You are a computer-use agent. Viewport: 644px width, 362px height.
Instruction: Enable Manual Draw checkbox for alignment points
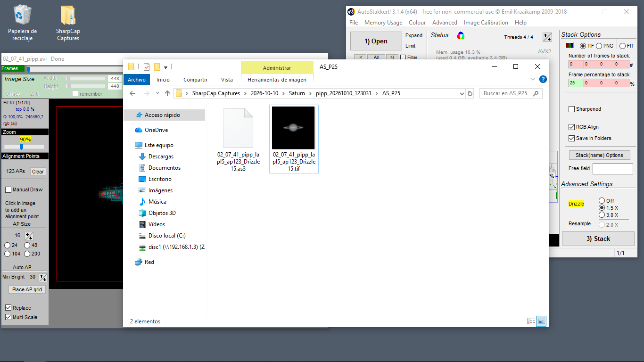tap(8, 189)
